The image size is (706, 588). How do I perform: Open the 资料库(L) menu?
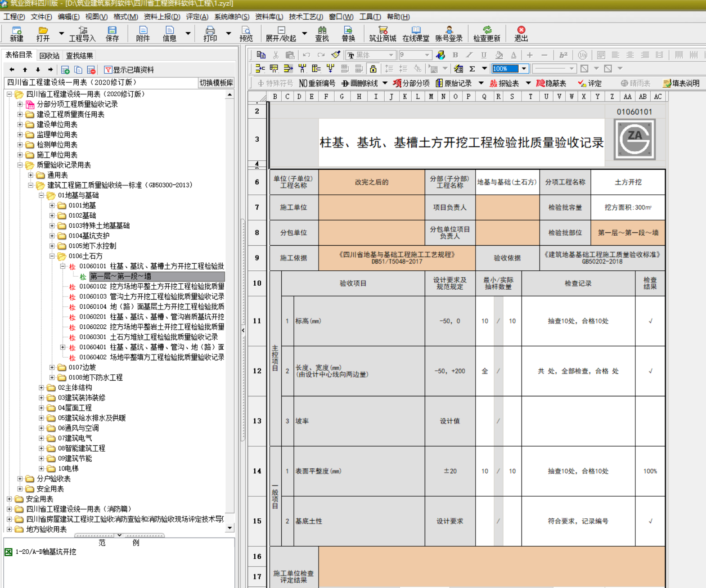coord(269,17)
